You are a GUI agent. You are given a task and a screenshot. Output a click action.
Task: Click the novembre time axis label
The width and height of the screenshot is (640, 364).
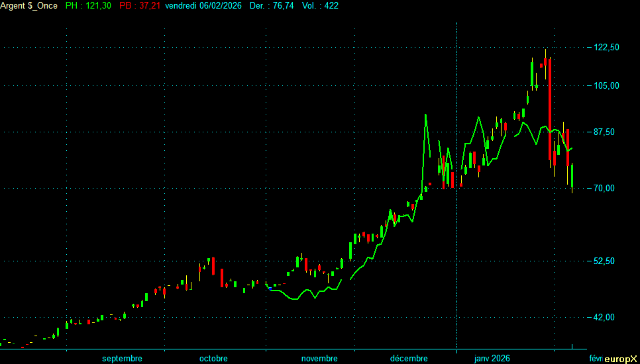pos(319,359)
